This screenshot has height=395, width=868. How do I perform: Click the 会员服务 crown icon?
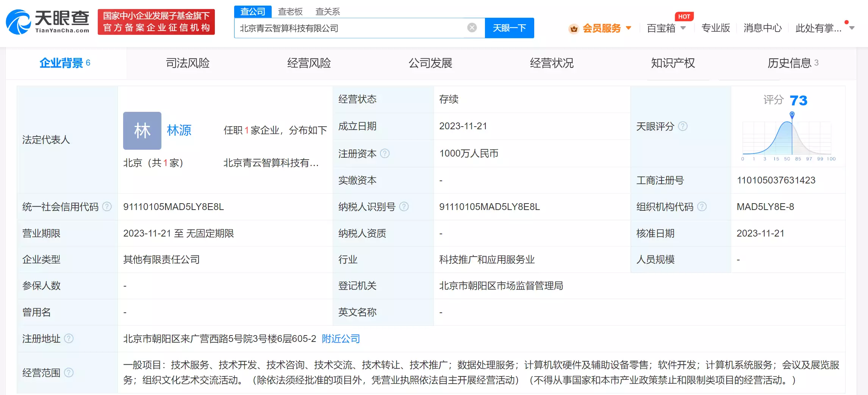[x=574, y=28]
